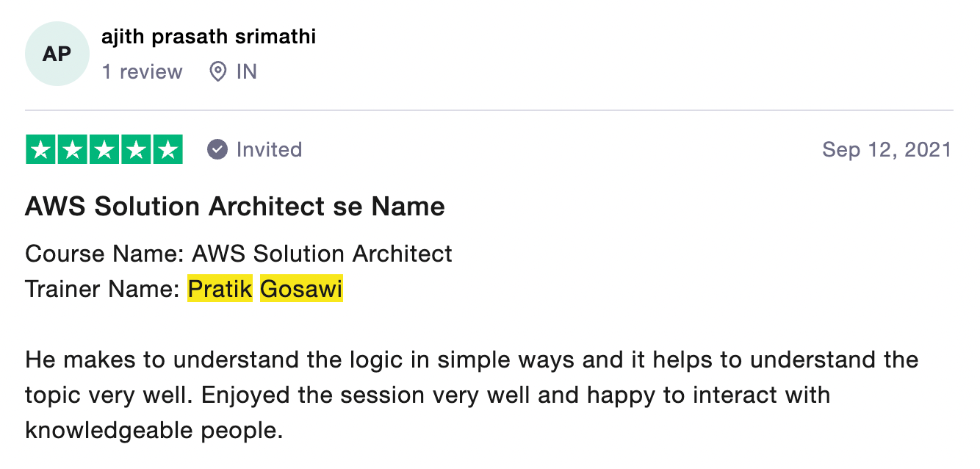Click the third green rating star
Viewport: 980px width, 469px height.
[104, 150]
